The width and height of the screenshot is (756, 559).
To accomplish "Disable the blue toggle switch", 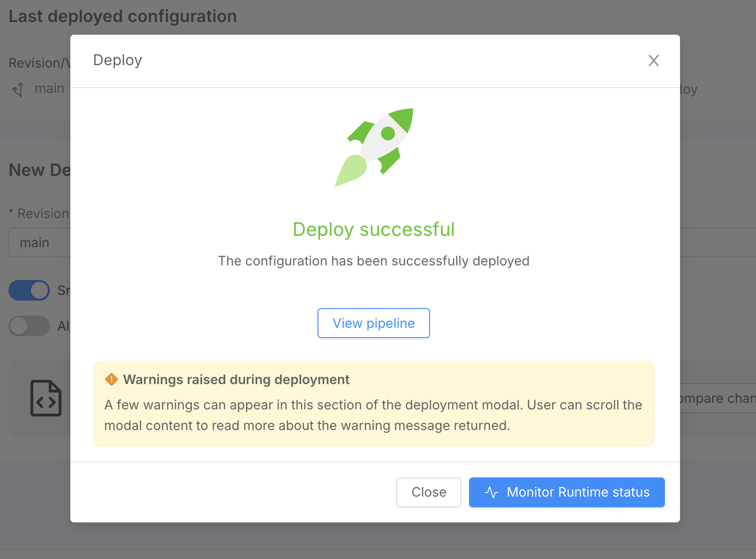I will (x=29, y=290).
